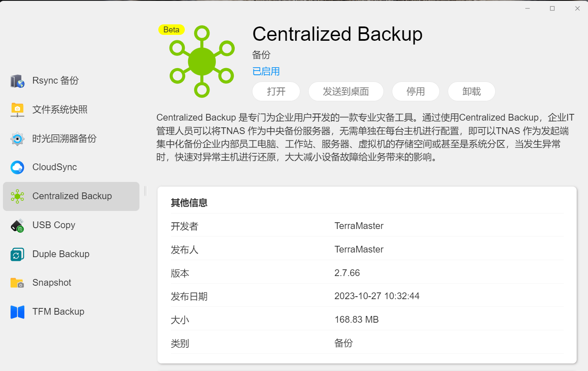Select the Snapshot sidebar entry
588x371 pixels.
71,283
